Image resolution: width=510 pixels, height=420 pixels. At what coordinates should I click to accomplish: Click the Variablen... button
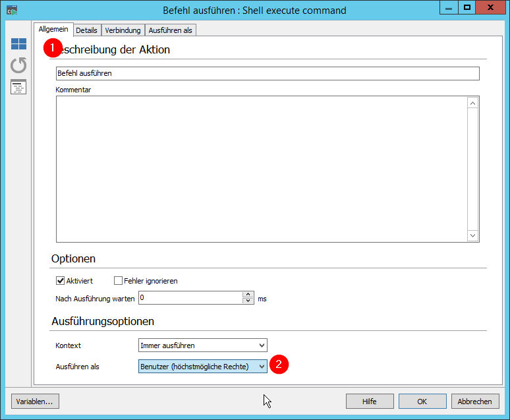[34, 401]
